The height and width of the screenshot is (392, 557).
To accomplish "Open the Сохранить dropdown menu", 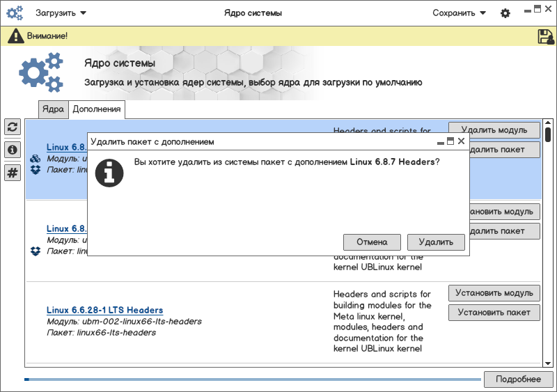I will pyautogui.click(x=459, y=13).
